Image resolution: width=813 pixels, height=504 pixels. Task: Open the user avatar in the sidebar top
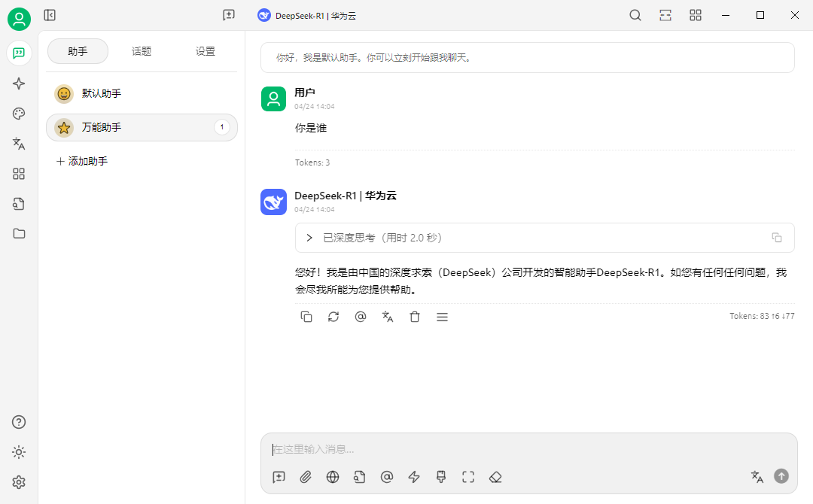coord(19,19)
